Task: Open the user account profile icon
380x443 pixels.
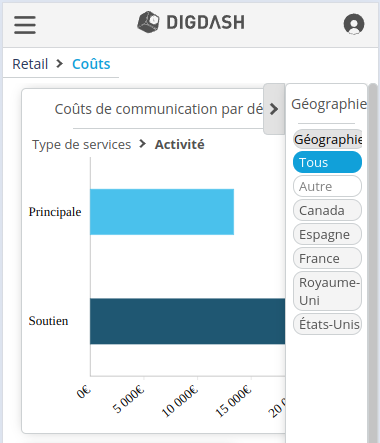Action: pyautogui.click(x=354, y=24)
